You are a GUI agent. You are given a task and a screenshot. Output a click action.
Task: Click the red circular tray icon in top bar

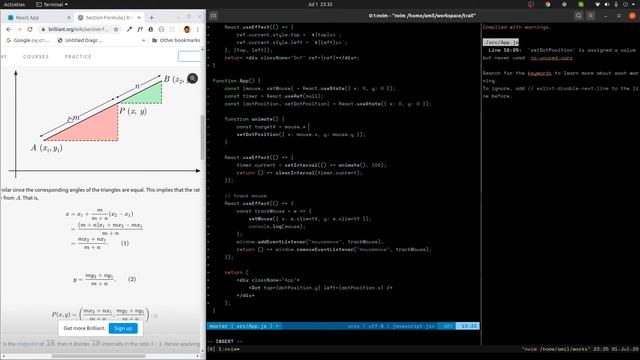pyautogui.click(x=531, y=4)
